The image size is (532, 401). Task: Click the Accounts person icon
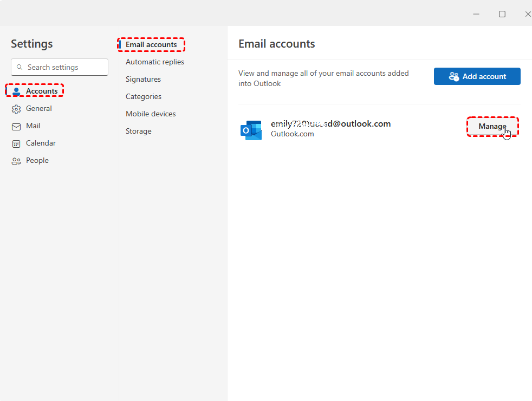[16, 91]
